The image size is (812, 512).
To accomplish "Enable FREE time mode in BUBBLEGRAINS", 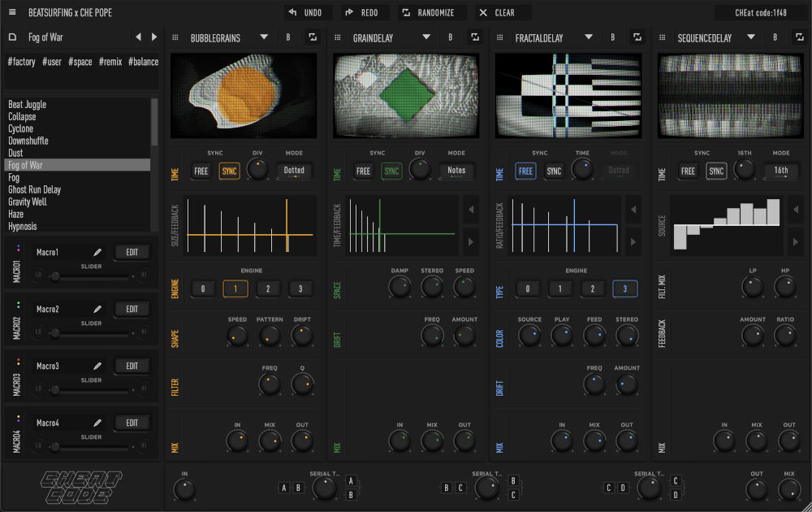I will (x=201, y=171).
